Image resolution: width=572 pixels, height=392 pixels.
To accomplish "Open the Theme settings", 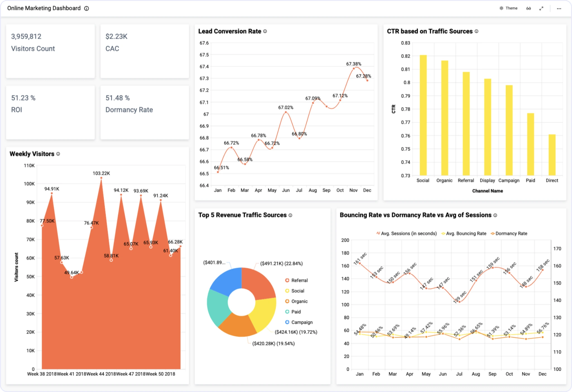I will [508, 8].
